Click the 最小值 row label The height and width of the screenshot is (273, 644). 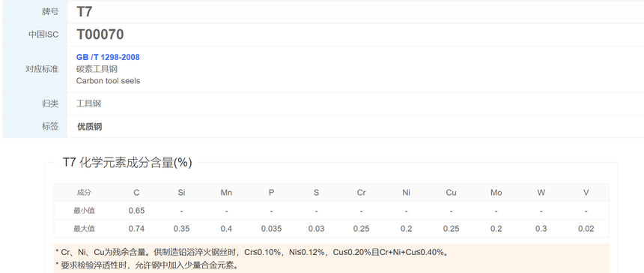pyautogui.click(x=84, y=211)
